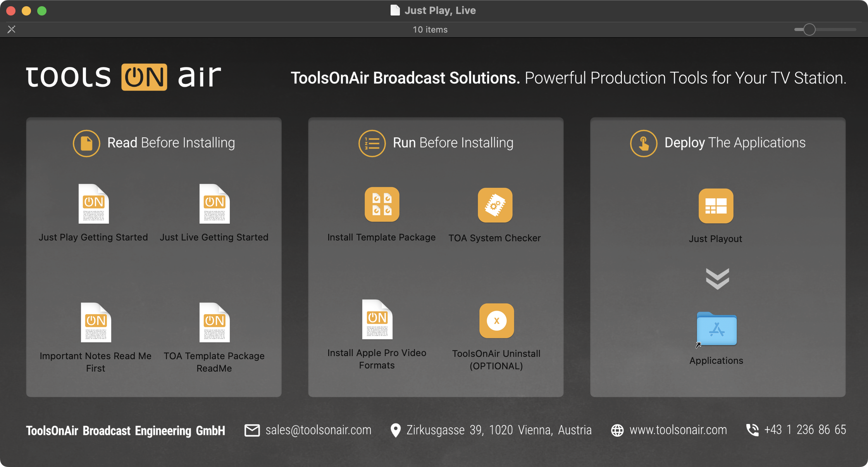The height and width of the screenshot is (467, 868).
Task: Click the globe icon beside the website address
Action: point(617,430)
